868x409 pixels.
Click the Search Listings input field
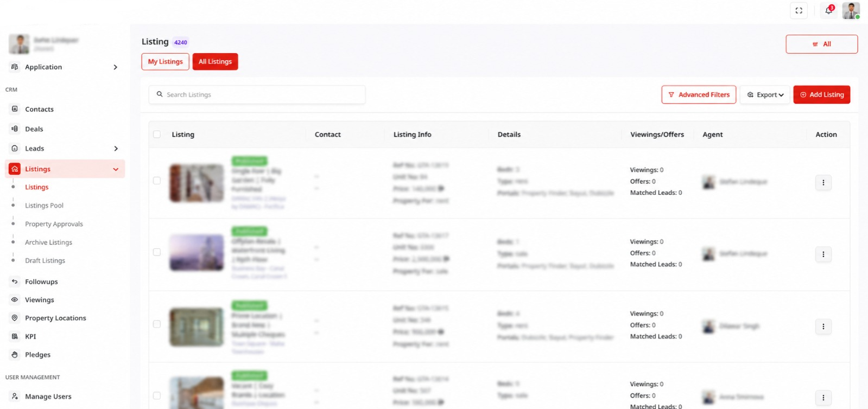click(x=257, y=94)
